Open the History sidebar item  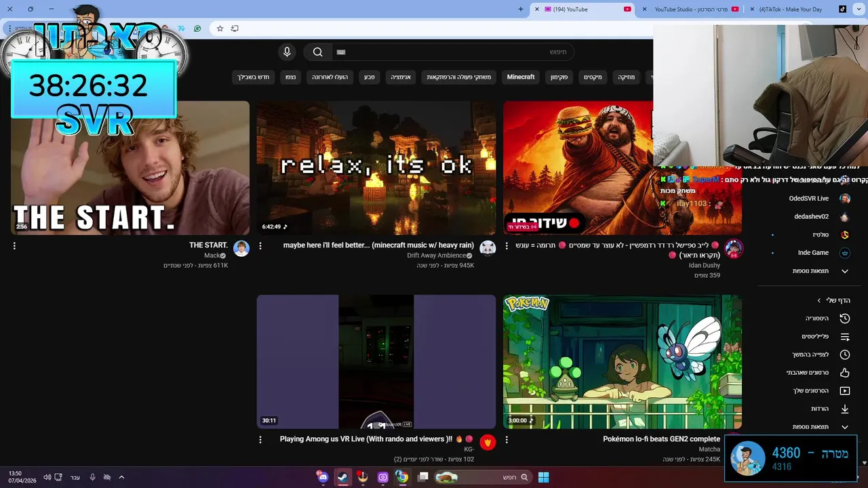(826, 319)
